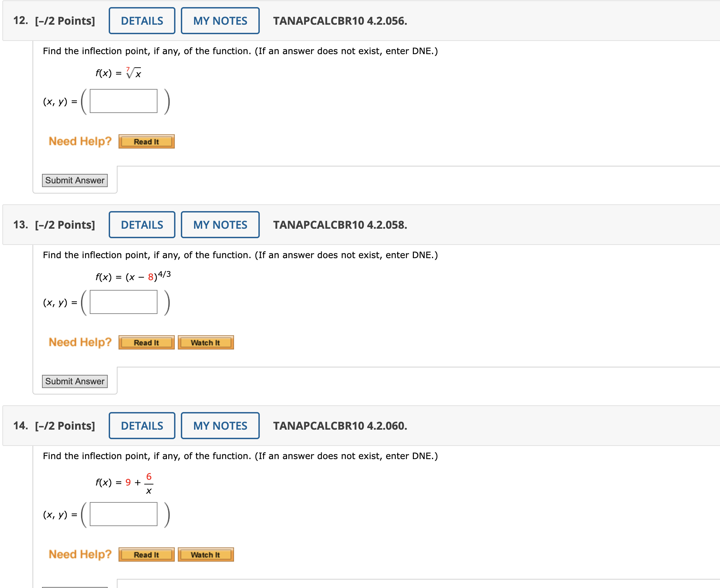Viewport: 720px width, 588px height.
Task: Click the TANAPCALCBR10 4.2.058 question code
Action: tap(340, 225)
